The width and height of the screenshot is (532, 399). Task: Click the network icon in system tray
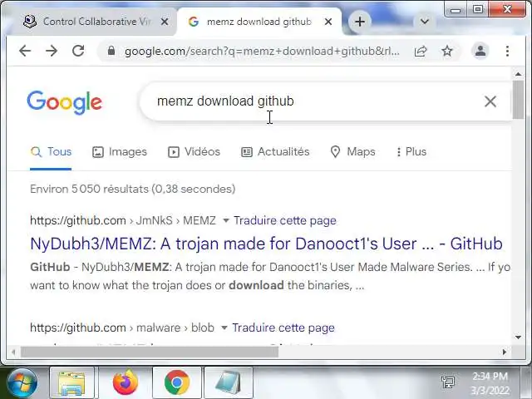coord(448,382)
